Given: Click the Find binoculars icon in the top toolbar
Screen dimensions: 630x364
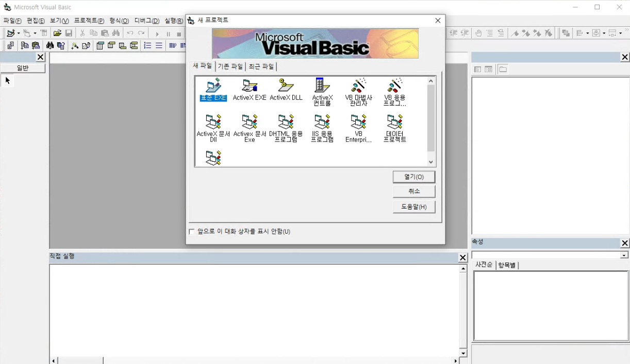Looking at the screenshot, I should tap(116, 33).
